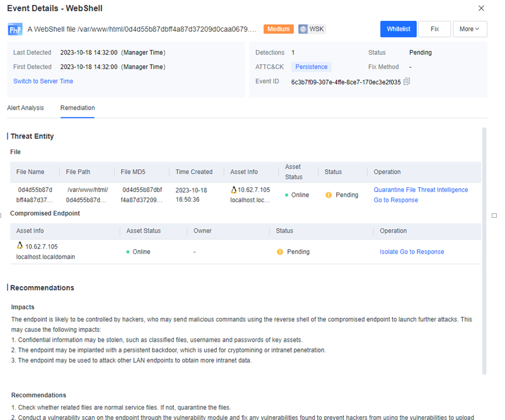Click the vertical scrollbar of remediation panel
Viewport: 505px width, 420px height.
485,248
